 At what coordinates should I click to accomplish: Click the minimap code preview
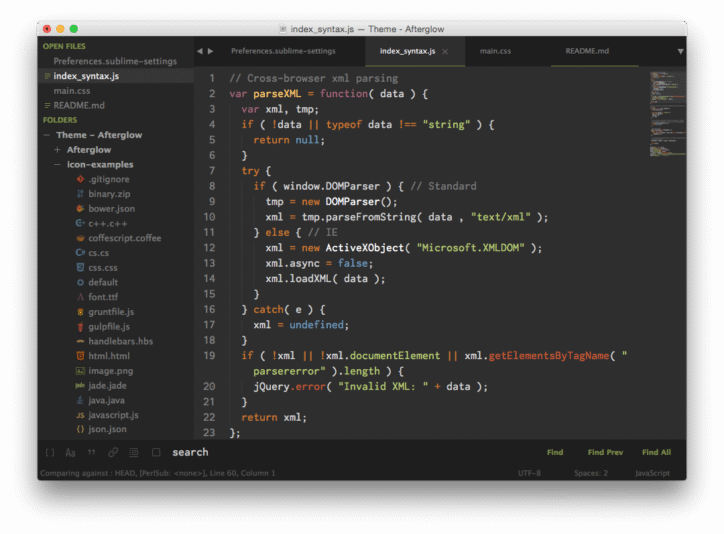click(665, 112)
